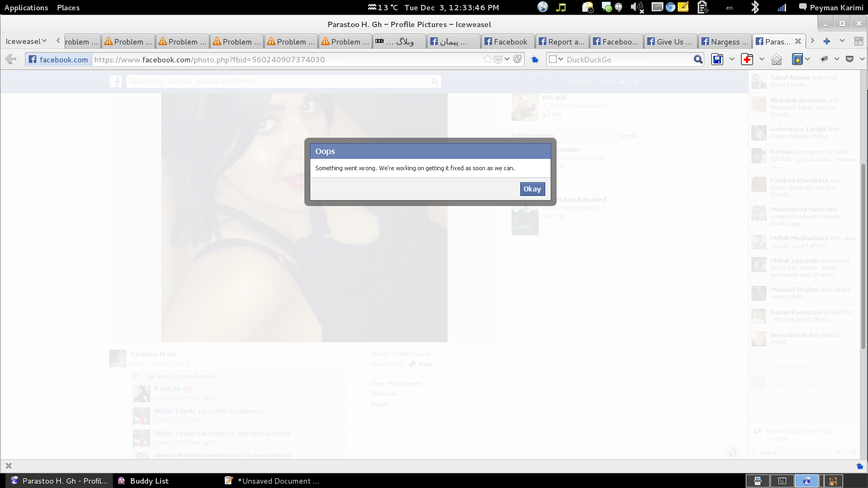Click the grey insect toolbar icon
Viewport: 868px width, 488px height.
pos(825,59)
